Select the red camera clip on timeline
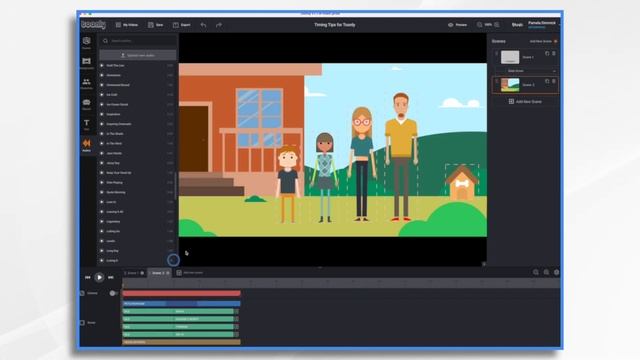 click(182, 293)
